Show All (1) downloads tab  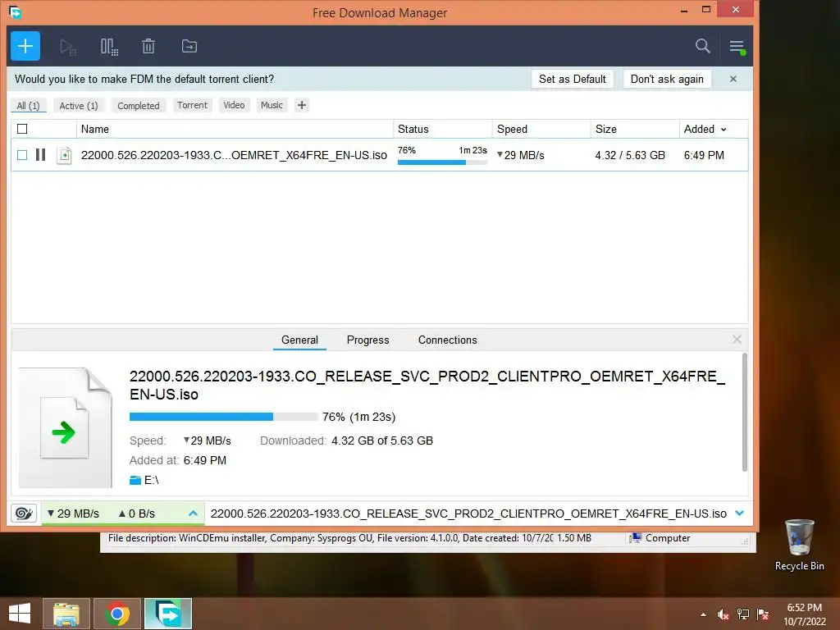pos(29,106)
